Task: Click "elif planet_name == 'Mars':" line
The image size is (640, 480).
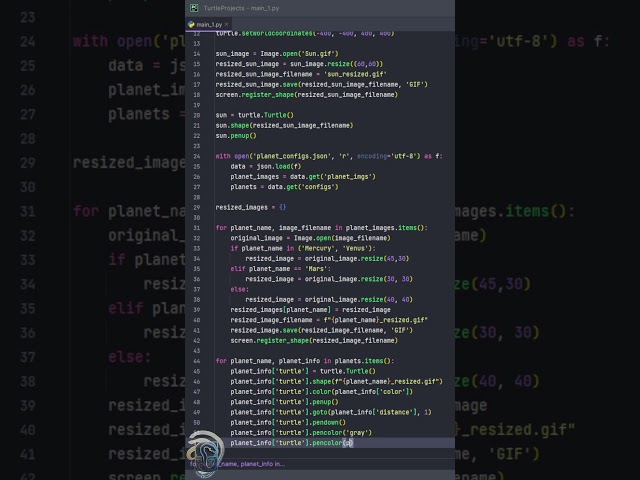Action: 280,269
